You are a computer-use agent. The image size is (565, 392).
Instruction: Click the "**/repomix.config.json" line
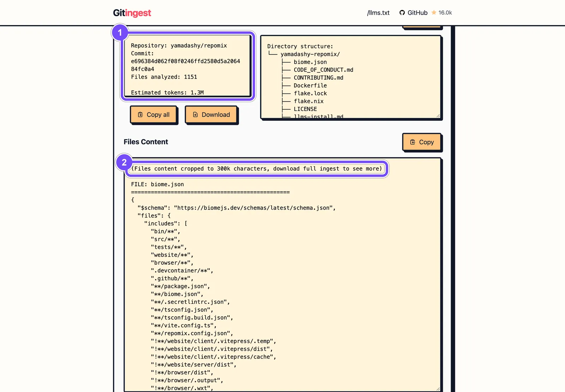192,333
